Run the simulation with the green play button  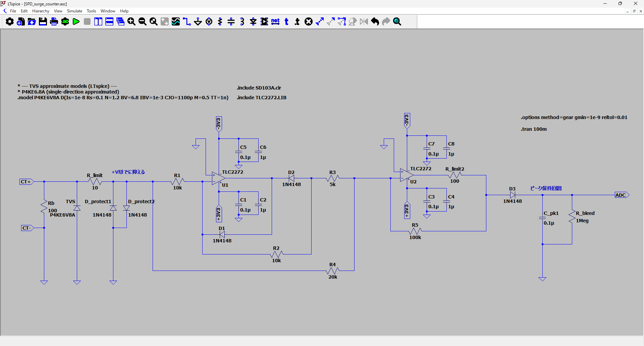point(76,22)
